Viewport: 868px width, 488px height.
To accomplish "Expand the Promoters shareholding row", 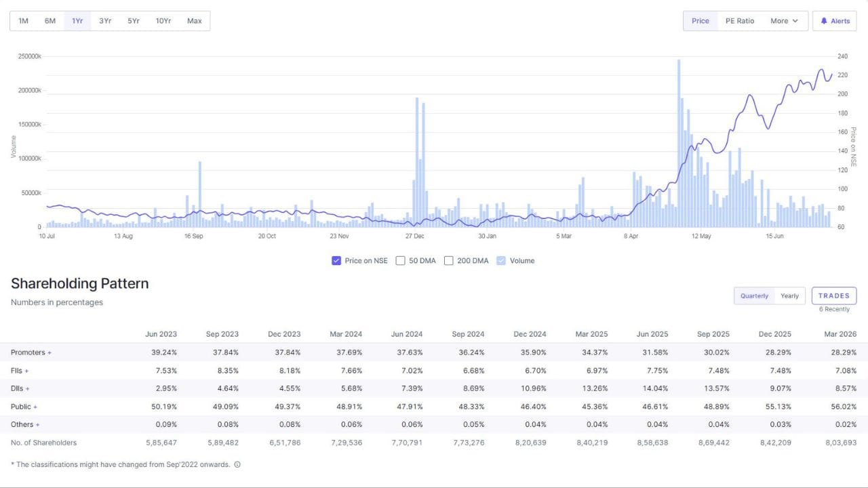I will (x=31, y=352).
